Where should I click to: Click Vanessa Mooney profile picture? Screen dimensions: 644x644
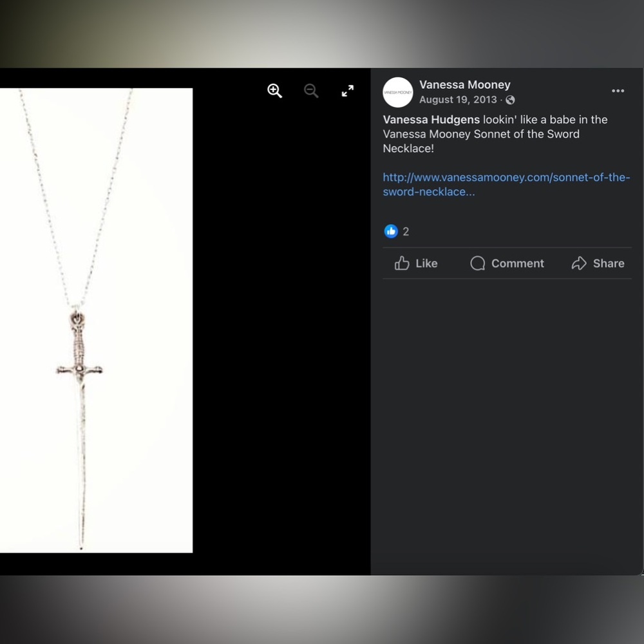397,92
